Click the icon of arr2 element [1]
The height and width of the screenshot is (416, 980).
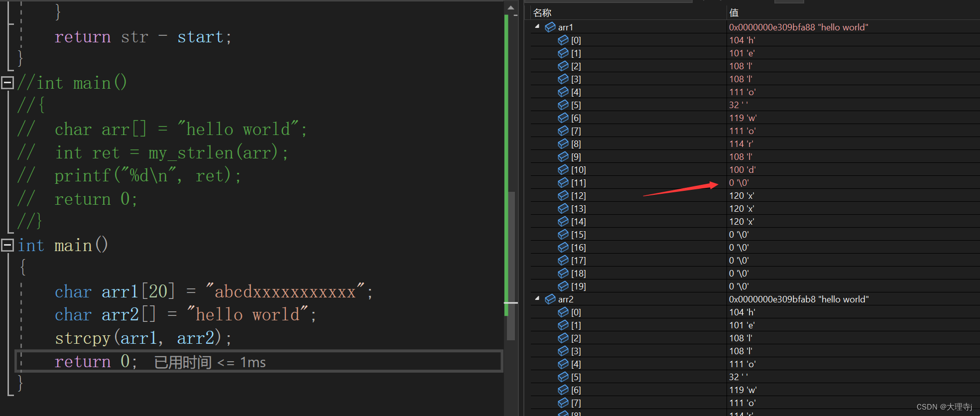[563, 325]
